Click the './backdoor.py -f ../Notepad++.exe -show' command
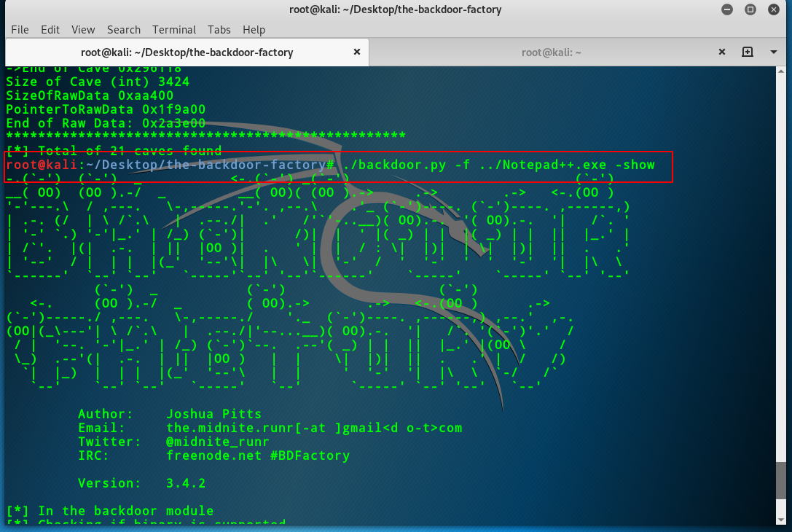Screen dimensions: 792x532 pyautogui.click(x=498, y=165)
